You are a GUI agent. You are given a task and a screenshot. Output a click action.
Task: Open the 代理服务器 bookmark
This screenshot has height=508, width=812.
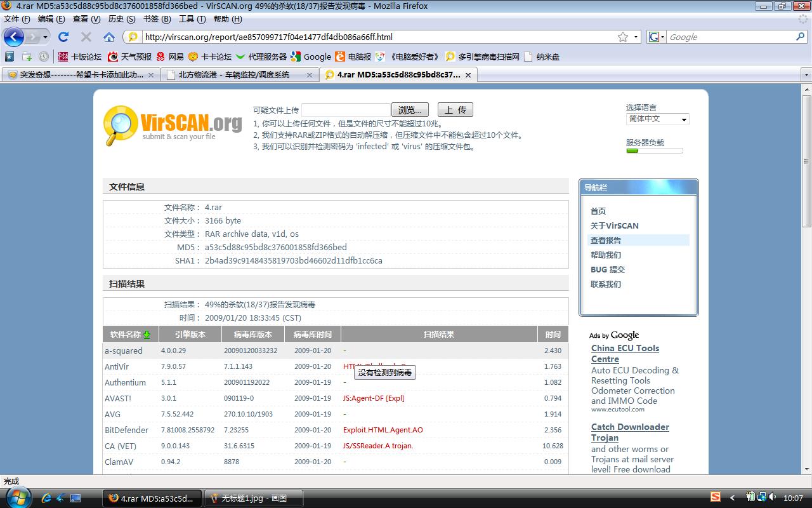(x=261, y=57)
